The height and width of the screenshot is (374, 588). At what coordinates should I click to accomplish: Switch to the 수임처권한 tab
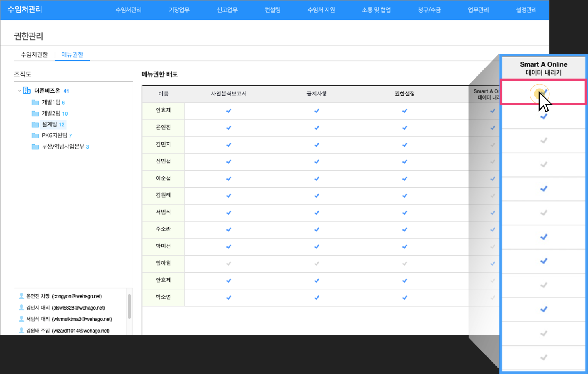[x=34, y=54]
